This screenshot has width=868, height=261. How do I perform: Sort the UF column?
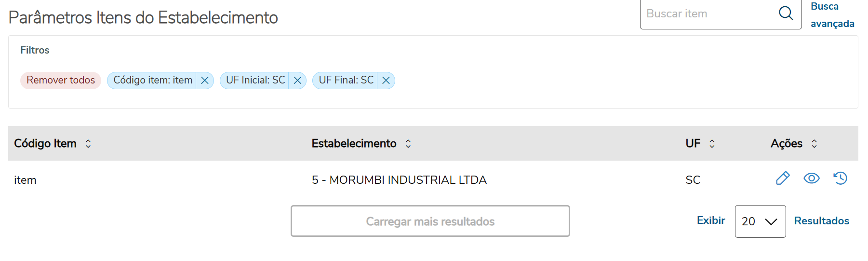(712, 144)
